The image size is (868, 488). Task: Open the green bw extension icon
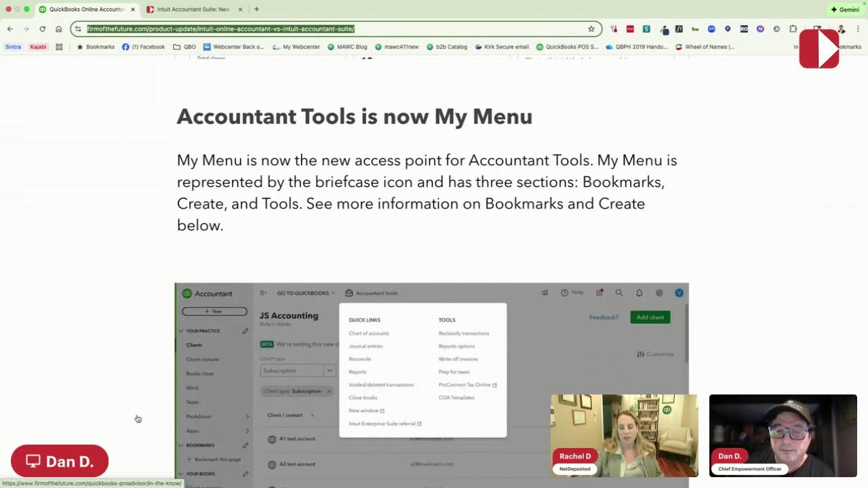tap(695, 29)
